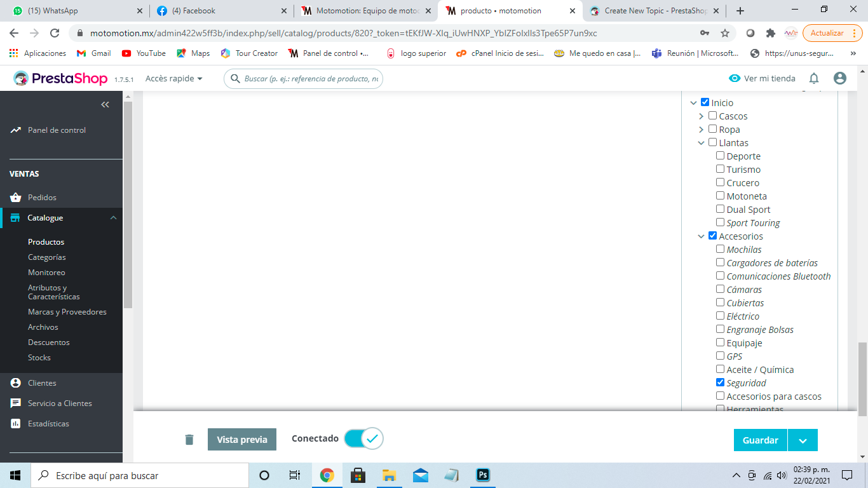Check the Cascos category checkbox

[712, 116]
